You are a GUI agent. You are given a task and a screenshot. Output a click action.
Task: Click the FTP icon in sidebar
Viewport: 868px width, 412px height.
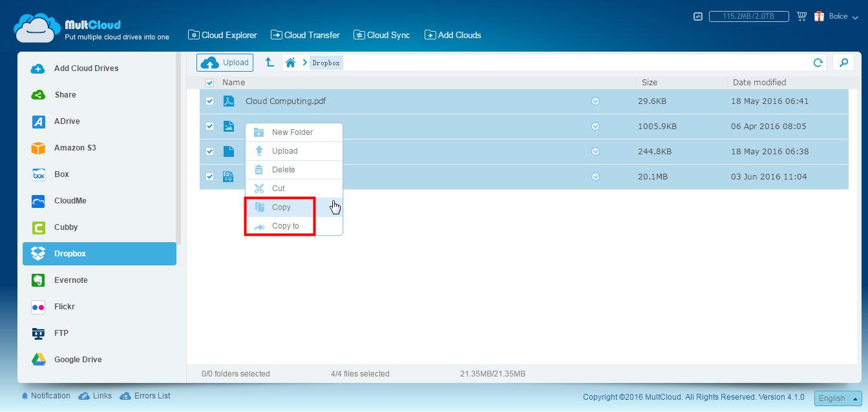(x=38, y=333)
